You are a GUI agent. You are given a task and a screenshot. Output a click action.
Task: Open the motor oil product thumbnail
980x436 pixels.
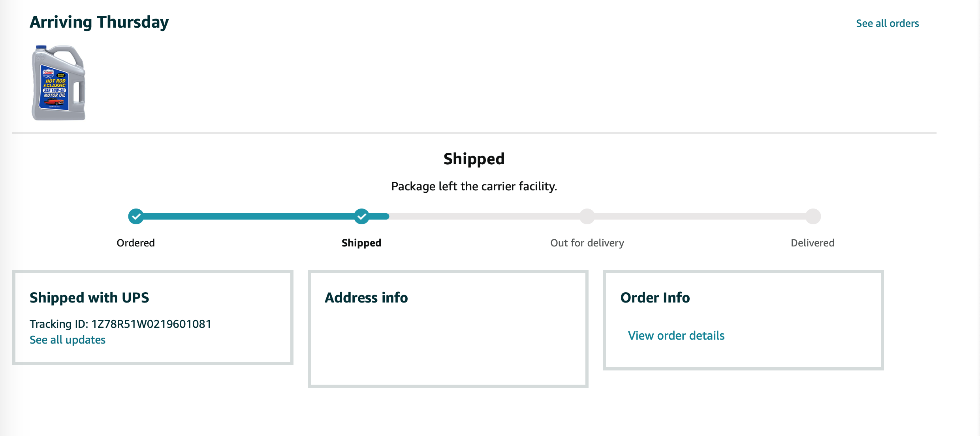click(x=58, y=83)
